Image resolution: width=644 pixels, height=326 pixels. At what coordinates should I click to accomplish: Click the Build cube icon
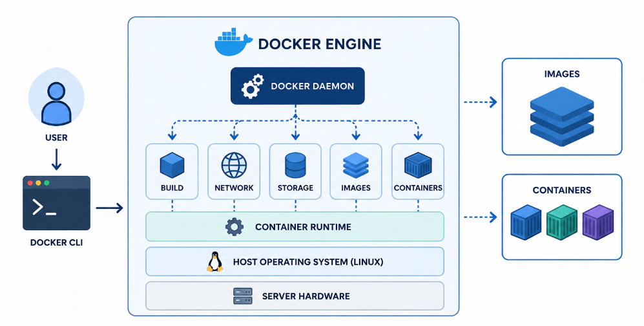pyautogui.click(x=172, y=165)
